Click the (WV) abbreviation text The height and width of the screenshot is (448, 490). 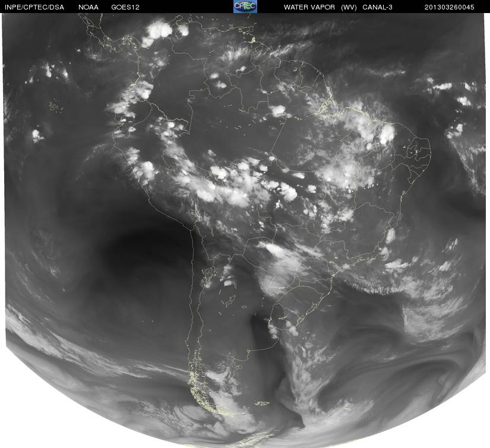click(x=349, y=7)
